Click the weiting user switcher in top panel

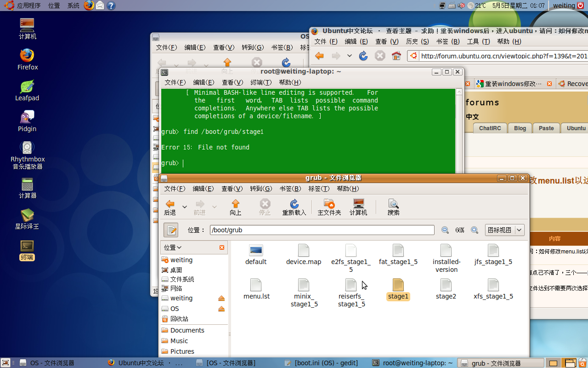tap(564, 6)
